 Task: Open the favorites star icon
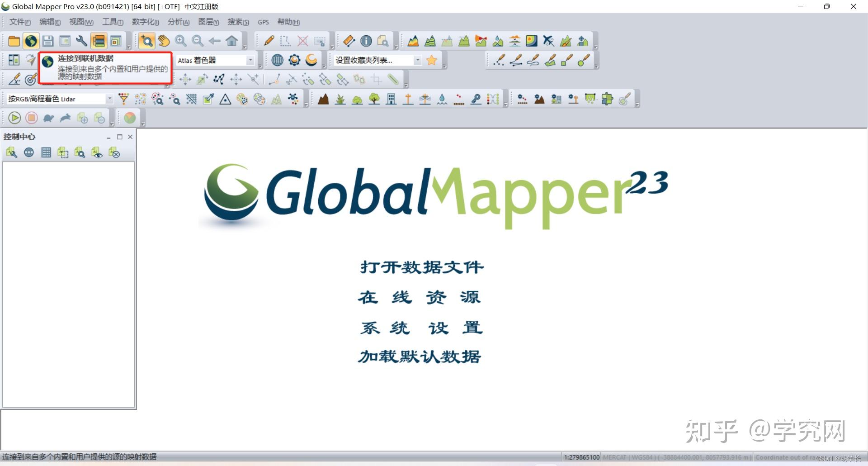(431, 60)
